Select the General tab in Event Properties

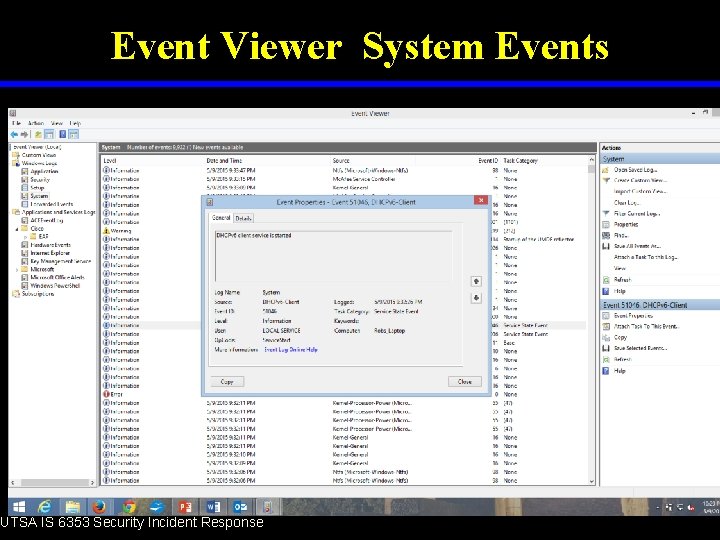221,218
